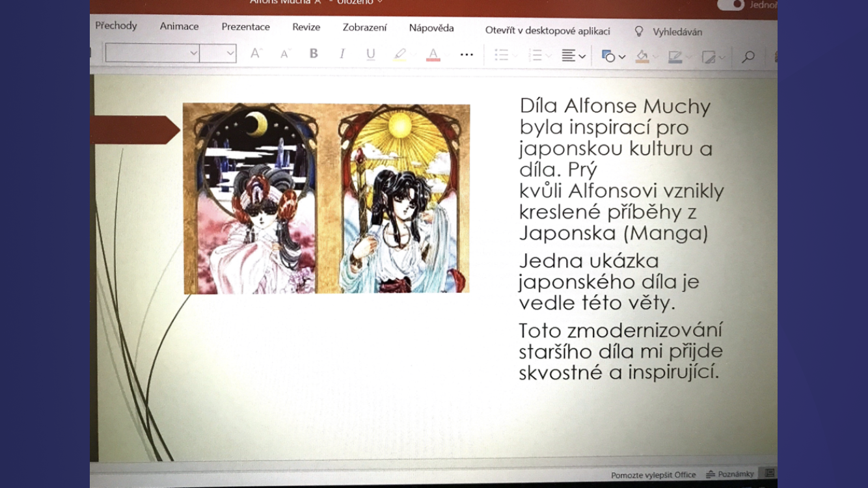Toggle italic formatting
868x488 pixels.
click(342, 54)
